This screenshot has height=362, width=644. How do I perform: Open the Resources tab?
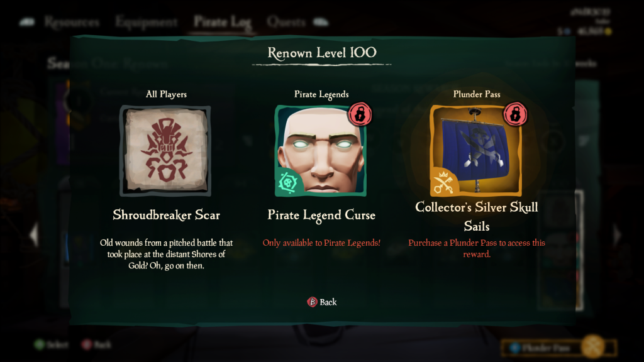point(72,22)
